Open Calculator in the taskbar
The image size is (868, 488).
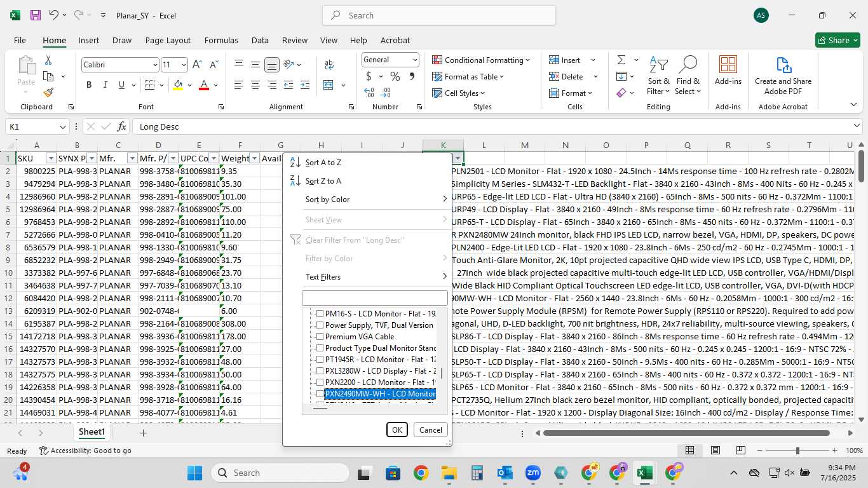tap(477, 473)
